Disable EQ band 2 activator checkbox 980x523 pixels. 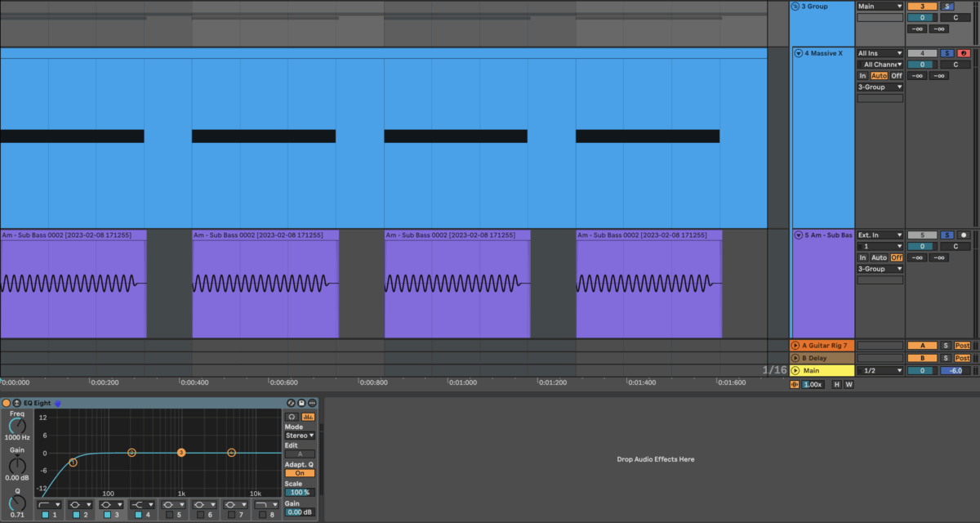[x=76, y=515]
